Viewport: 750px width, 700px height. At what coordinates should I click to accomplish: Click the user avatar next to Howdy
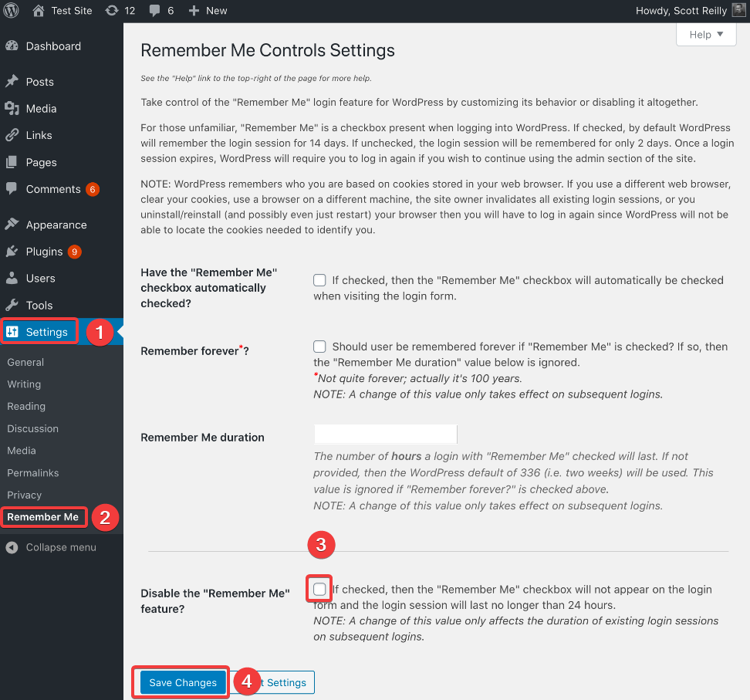(x=738, y=11)
